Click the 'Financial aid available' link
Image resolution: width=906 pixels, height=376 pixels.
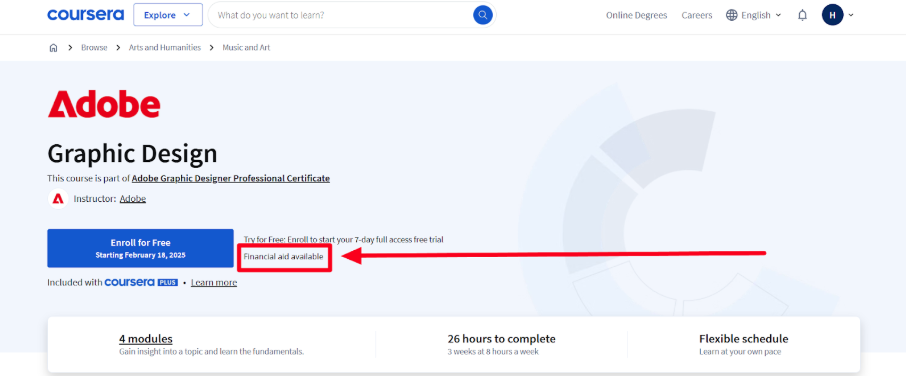283,256
